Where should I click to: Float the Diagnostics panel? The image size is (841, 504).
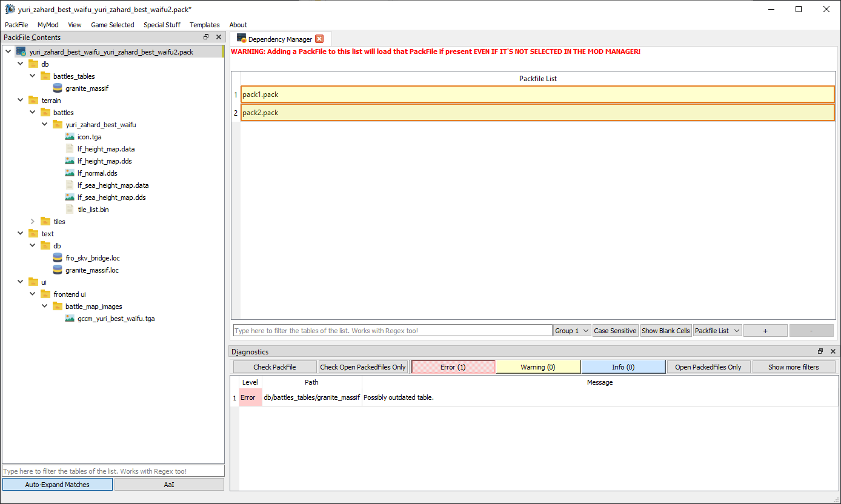pyautogui.click(x=820, y=351)
